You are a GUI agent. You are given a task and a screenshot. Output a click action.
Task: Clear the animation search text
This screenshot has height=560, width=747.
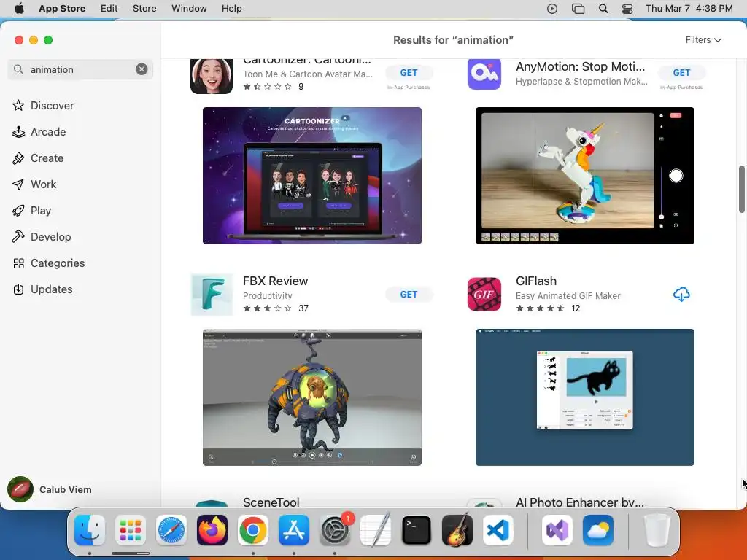tap(142, 69)
